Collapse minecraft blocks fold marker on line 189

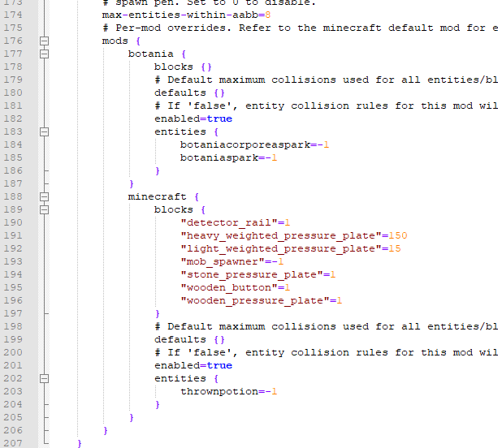pos(44,209)
